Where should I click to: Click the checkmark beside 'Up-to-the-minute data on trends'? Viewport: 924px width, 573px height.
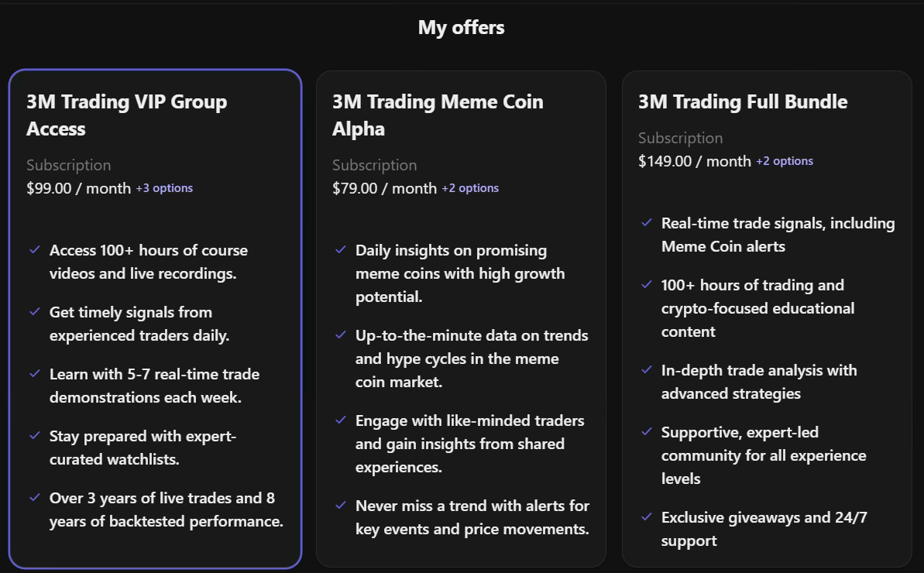coord(340,335)
